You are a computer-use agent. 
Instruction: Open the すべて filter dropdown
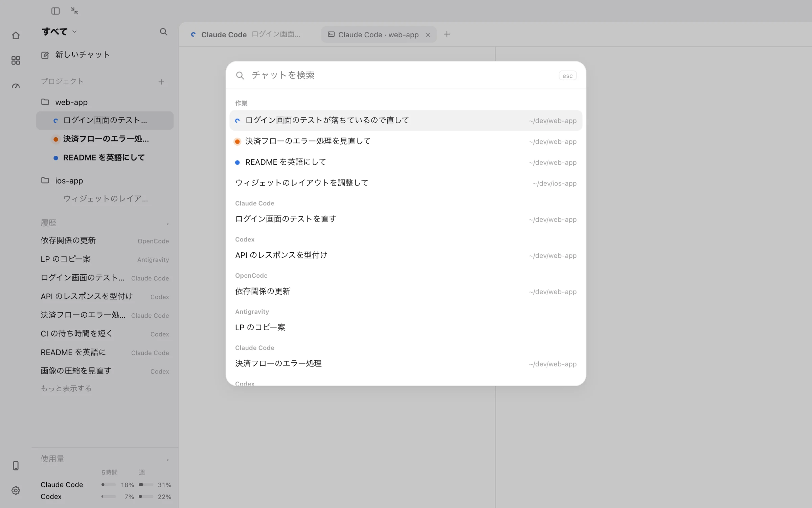coord(59,31)
